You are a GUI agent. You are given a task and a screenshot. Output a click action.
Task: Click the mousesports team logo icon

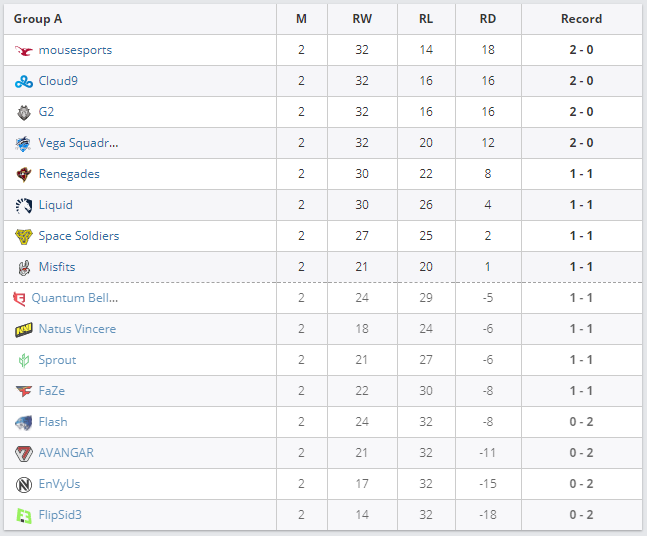(x=24, y=50)
